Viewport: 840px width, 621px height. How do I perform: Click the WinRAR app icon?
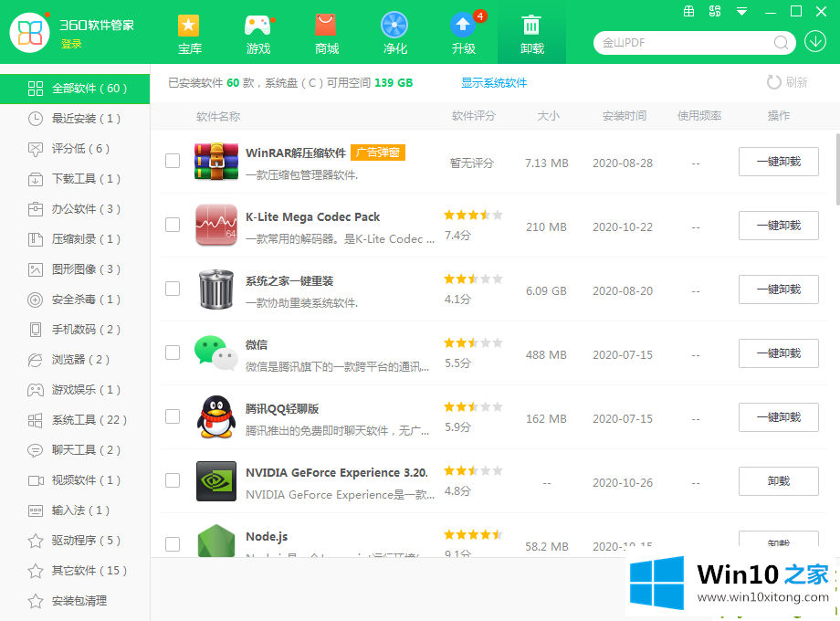pyautogui.click(x=215, y=162)
